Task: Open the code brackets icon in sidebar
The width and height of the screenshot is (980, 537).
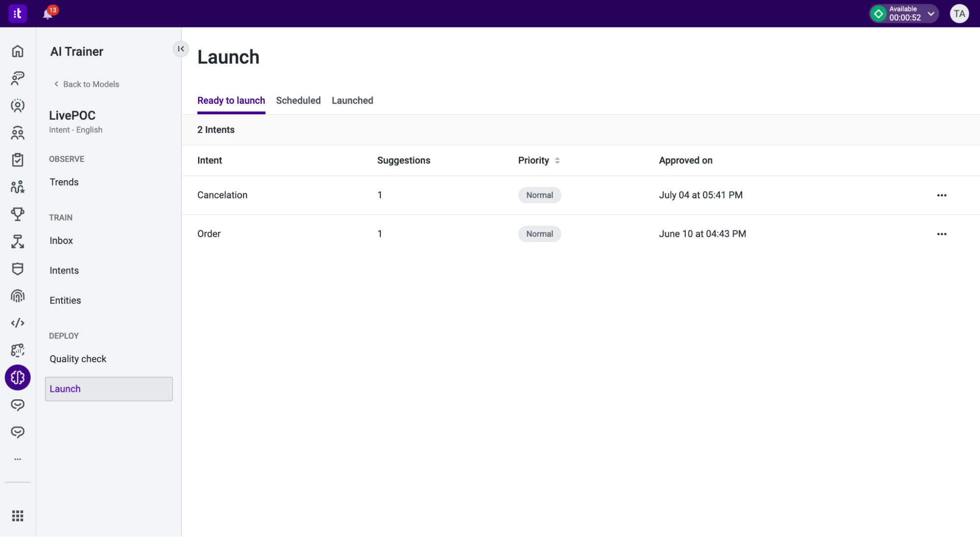Action: tap(18, 323)
